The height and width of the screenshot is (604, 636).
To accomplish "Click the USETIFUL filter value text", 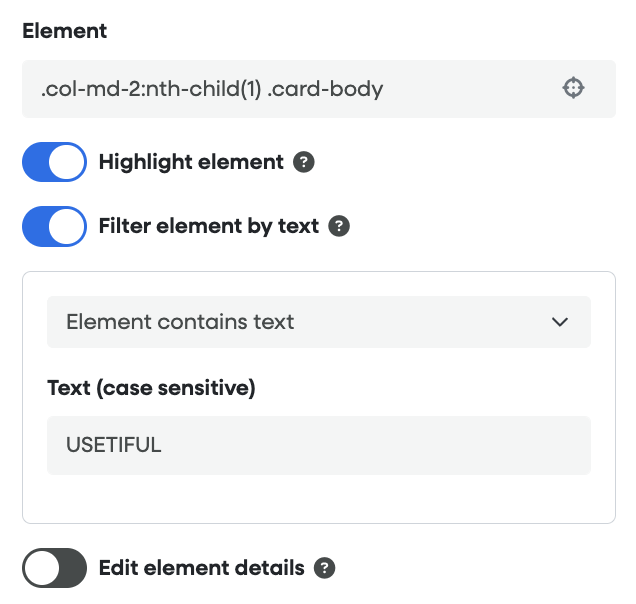I will coord(113,445).
